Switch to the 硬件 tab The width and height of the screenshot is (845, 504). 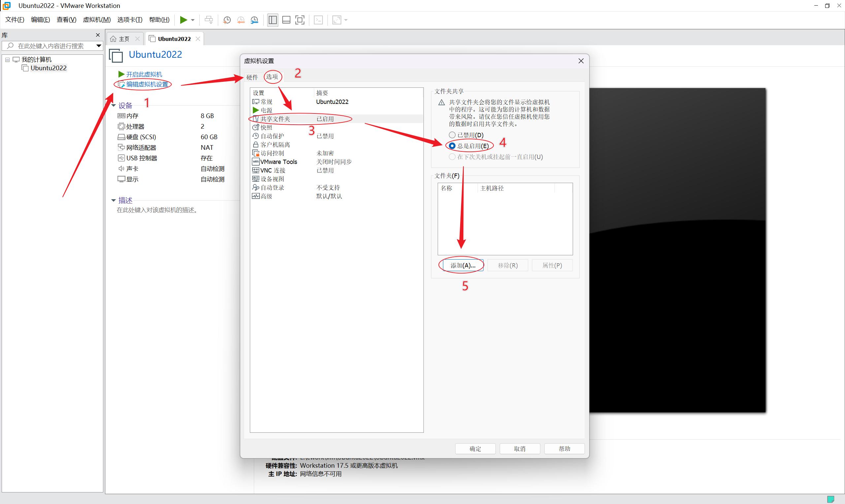coord(252,77)
